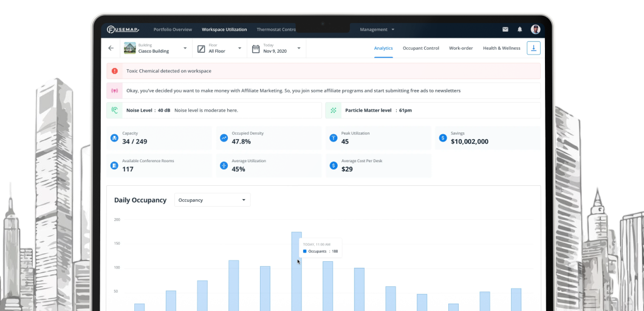Switch to the Work-order tab

(461, 48)
